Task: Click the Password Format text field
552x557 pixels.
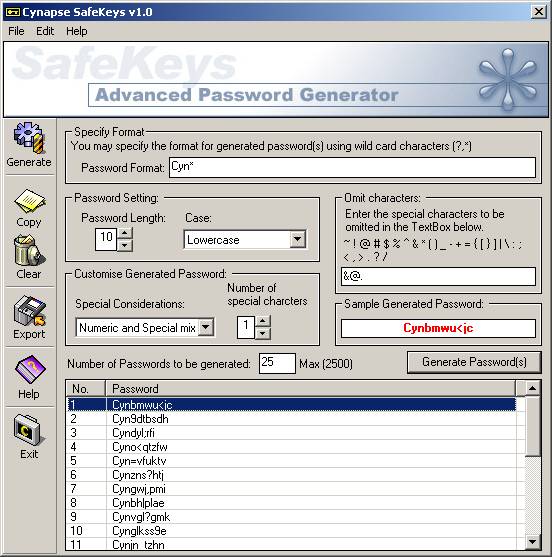Action: click(352, 167)
